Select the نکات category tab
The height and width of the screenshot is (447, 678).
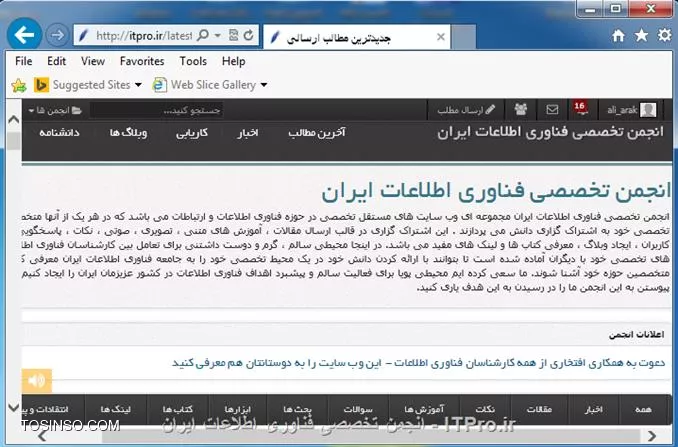(485, 409)
